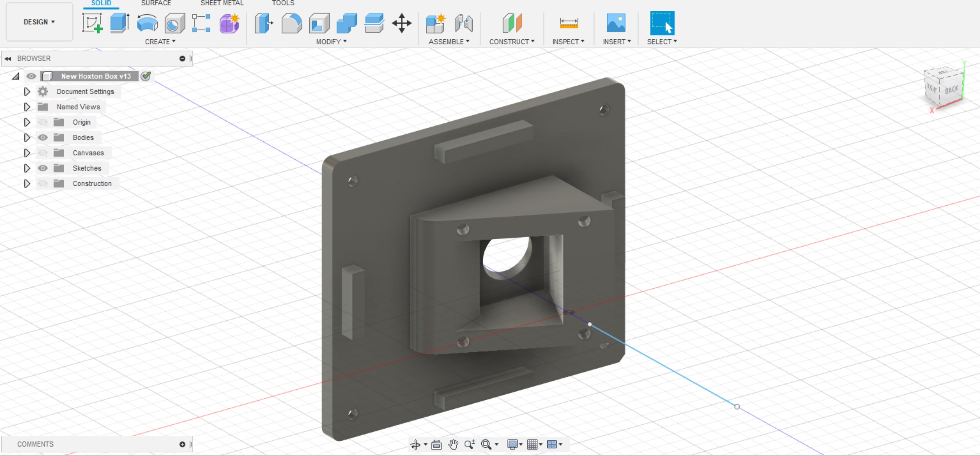
Task: Show the Origin folder
Action: coord(43,122)
